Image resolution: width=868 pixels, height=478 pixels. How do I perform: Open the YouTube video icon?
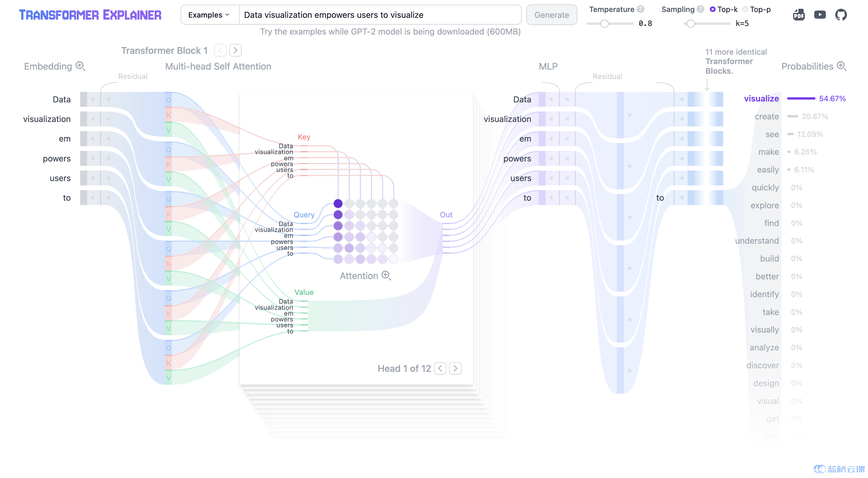point(820,15)
